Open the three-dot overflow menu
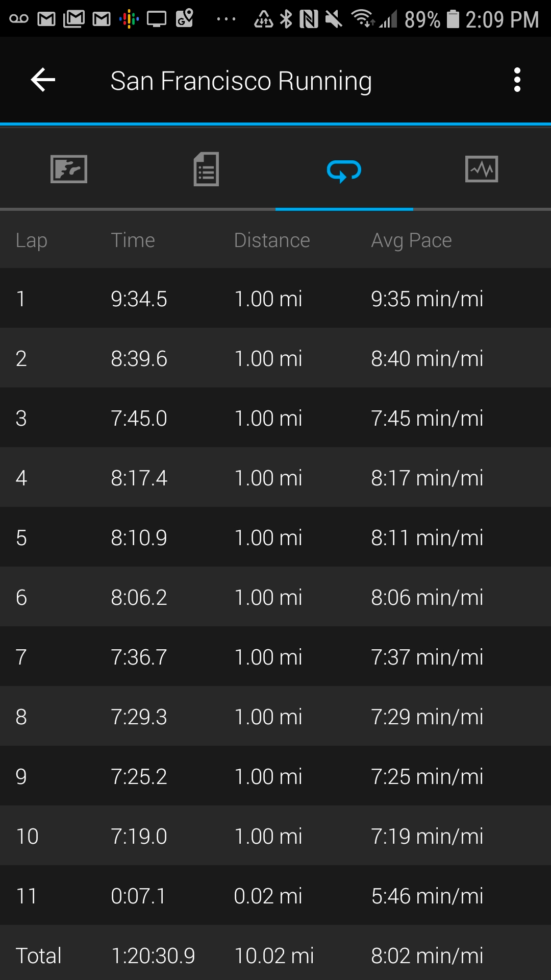Image resolution: width=551 pixels, height=980 pixels. 517,80
